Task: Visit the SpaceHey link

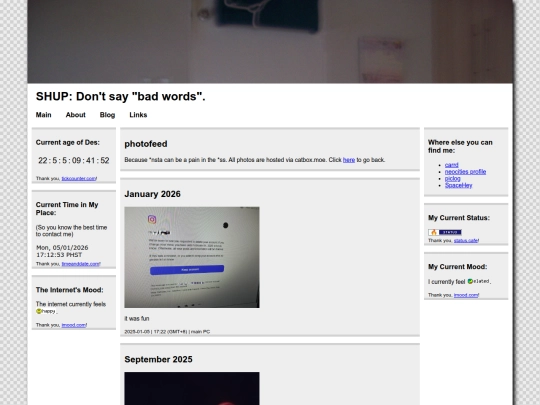Action: click(458, 185)
